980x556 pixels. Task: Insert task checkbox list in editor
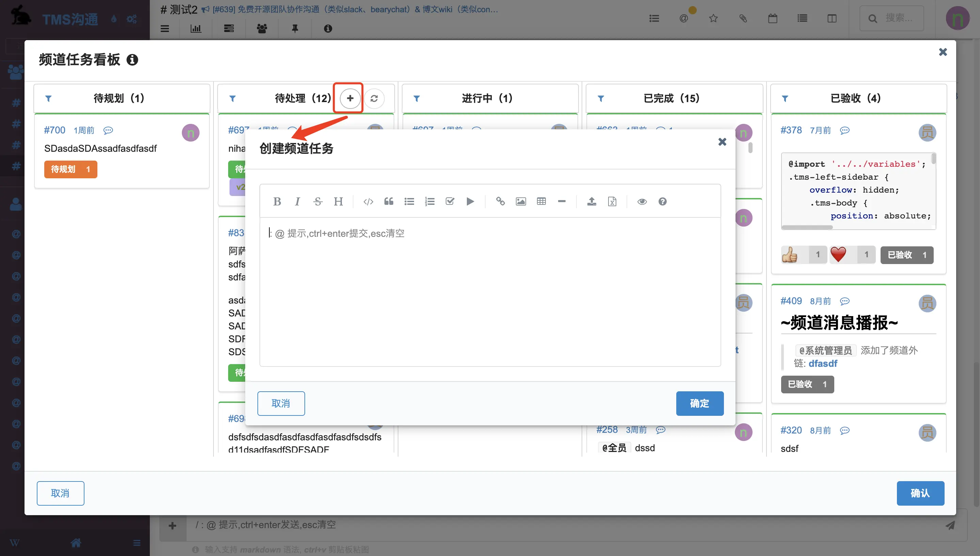pyautogui.click(x=450, y=201)
